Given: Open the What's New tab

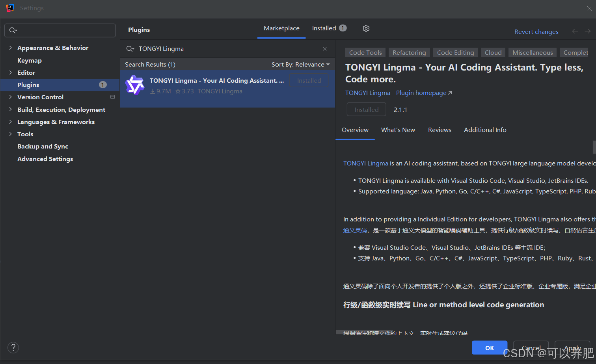Looking at the screenshot, I should pyautogui.click(x=398, y=130).
